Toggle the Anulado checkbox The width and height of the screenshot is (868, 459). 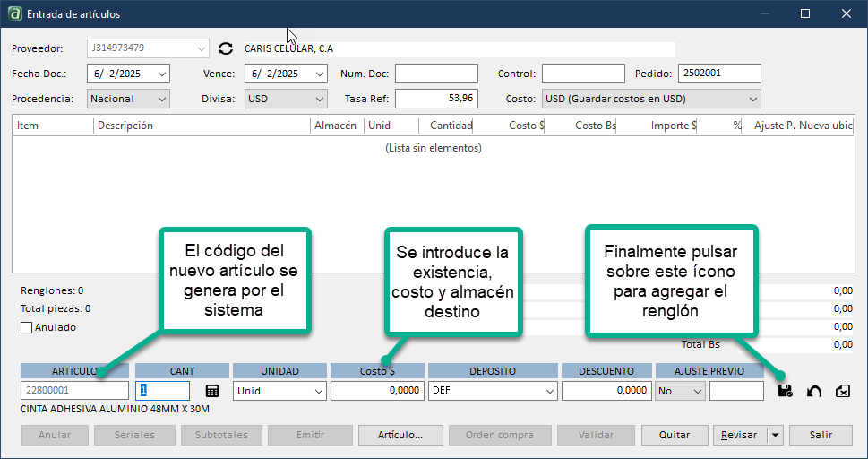pos(26,327)
